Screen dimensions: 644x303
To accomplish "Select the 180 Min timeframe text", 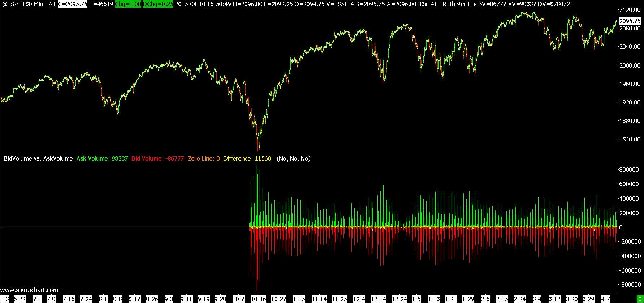I will coord(33,4).
